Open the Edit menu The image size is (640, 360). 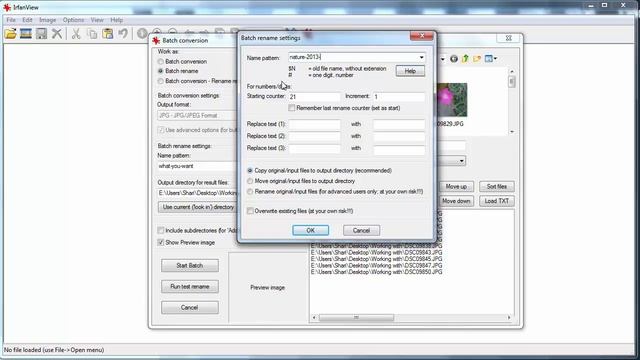[x=27, y=20]
